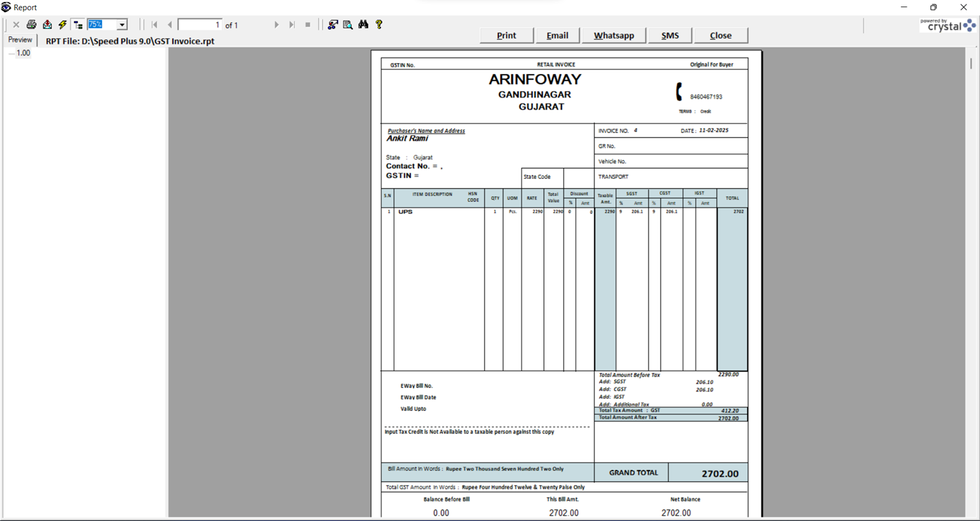
Task: Click the Original For Buyer text
Action: (711, 64)
